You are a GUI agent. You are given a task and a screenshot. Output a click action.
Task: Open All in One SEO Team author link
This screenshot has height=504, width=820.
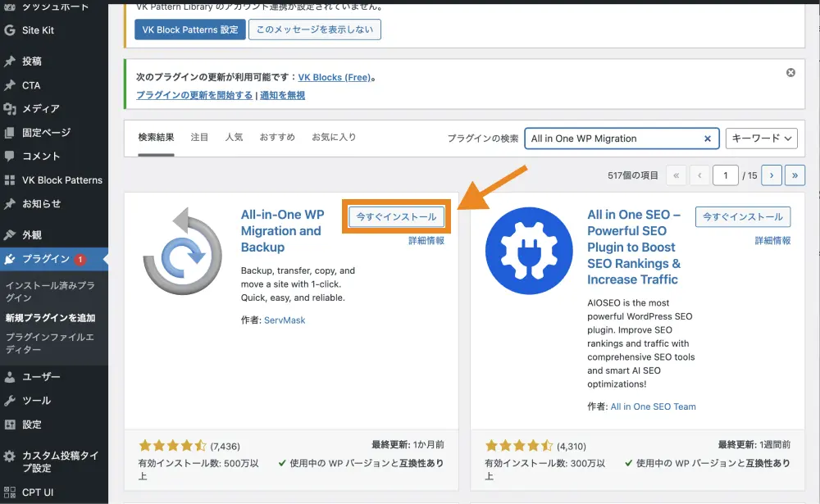coord(654,406)
